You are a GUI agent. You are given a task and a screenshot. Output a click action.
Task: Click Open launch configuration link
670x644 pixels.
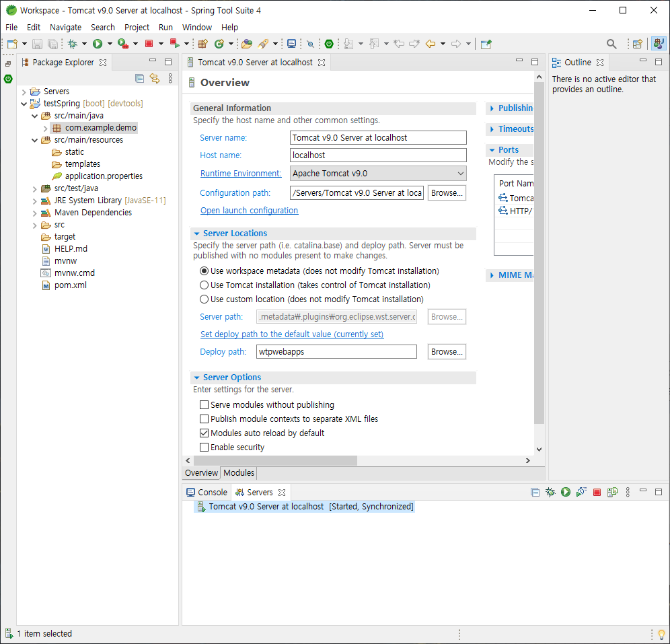pos(249,210)
